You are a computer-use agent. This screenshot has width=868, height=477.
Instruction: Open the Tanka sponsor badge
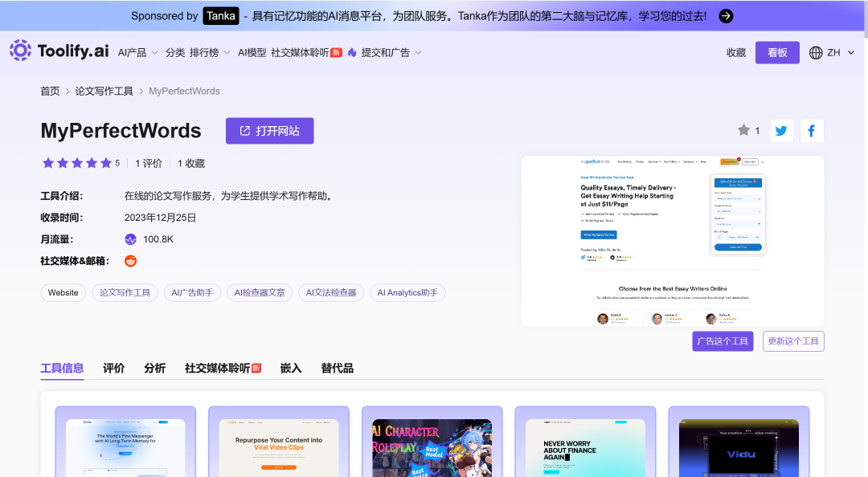click(x=221, y=16)
